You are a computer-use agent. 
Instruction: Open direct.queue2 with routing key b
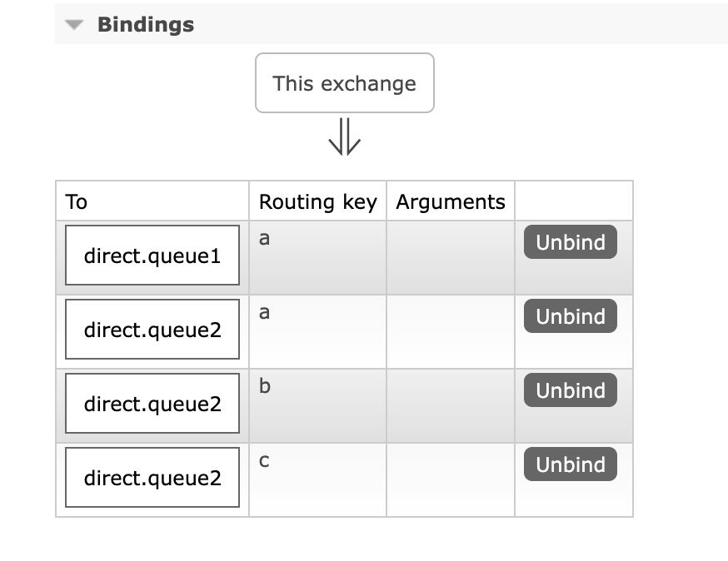pos(152,403)
